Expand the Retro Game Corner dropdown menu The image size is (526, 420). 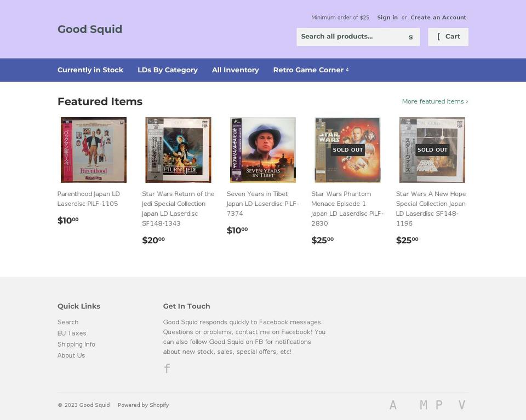[x=308, y=70]
